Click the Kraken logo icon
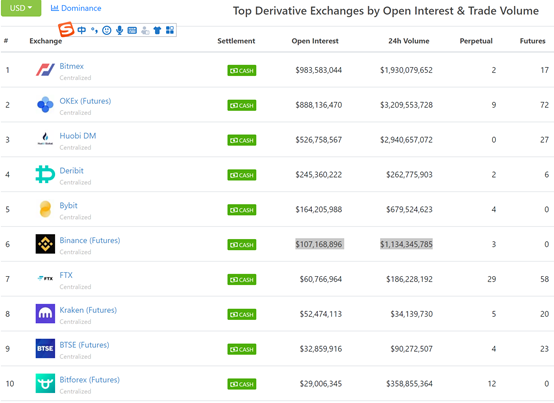This screenshot has width=554, height=403. pyautogui.click(x=45, y=313)
